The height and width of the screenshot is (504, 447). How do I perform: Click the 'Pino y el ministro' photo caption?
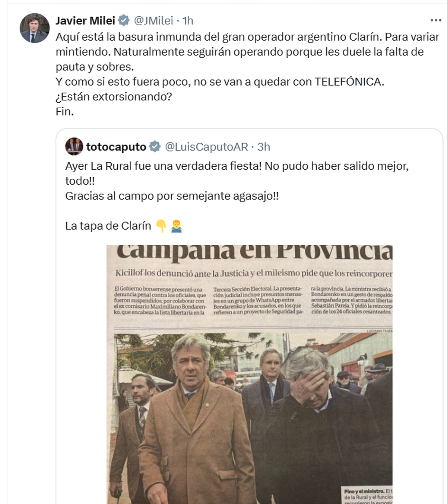coord(367,495)
